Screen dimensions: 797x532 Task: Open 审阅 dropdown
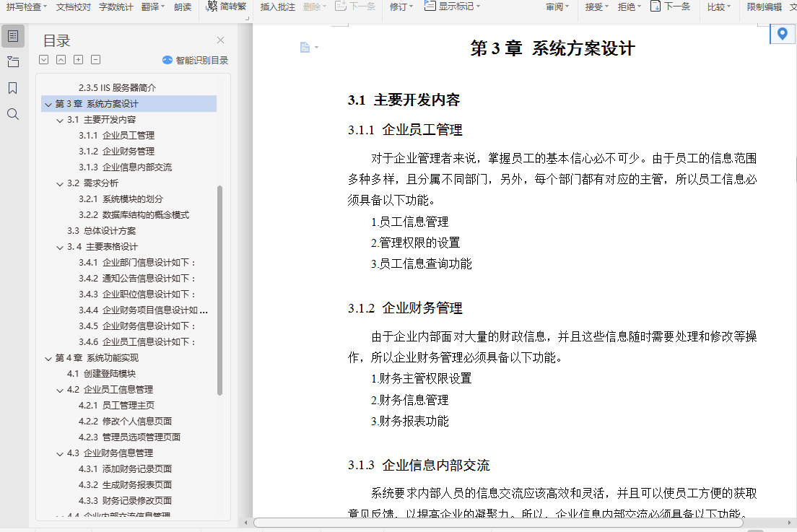coord(557,6)
